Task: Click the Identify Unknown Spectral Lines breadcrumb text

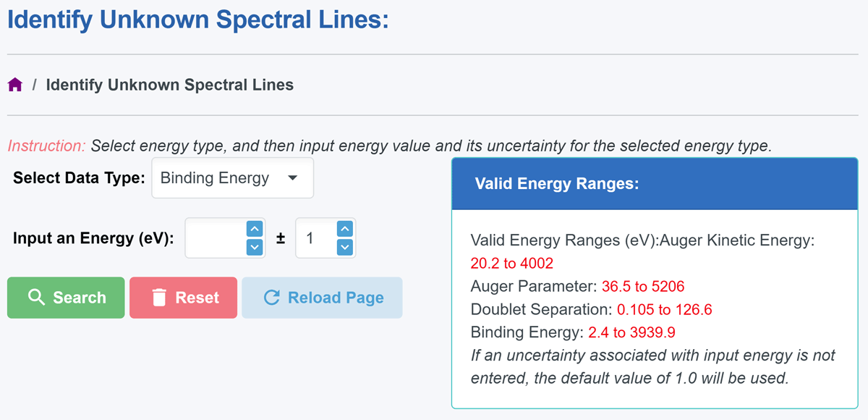Action: pos(170,85)
